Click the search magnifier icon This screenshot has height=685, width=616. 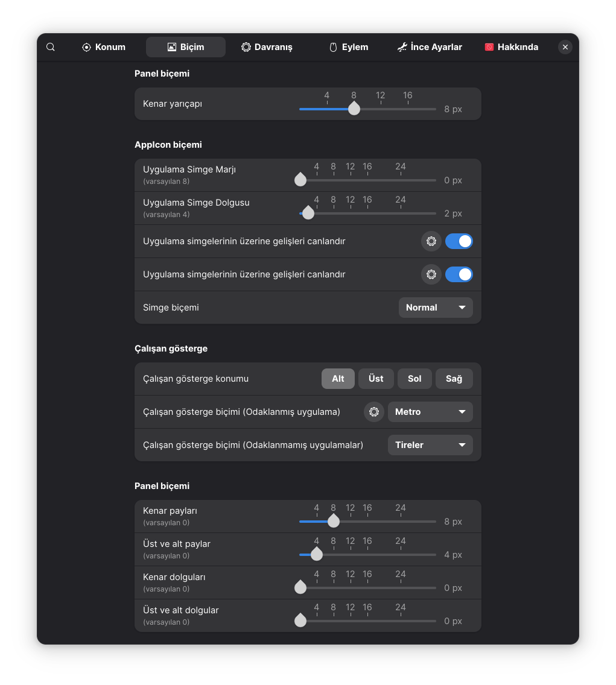[51, 47]
